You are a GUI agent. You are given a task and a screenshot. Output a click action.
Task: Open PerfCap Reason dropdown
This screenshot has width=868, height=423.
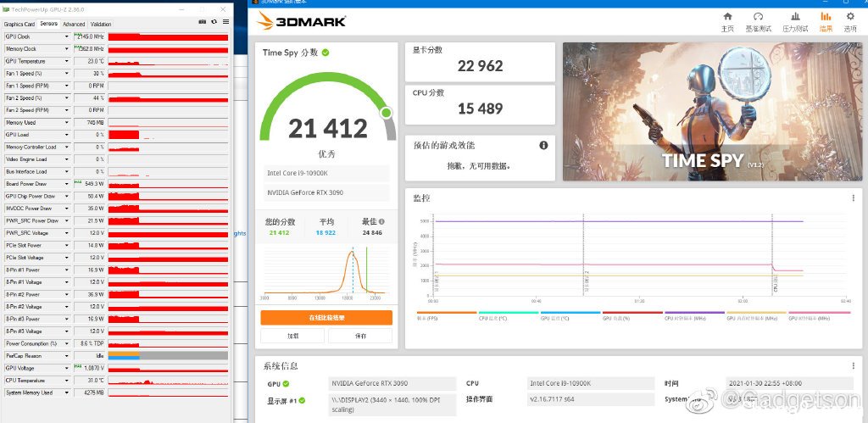click(x=66, y=356)
